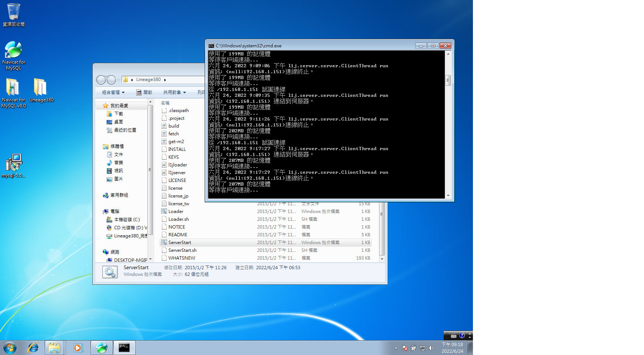Open the Action Center flag tray icon

(x=405, y=348)
